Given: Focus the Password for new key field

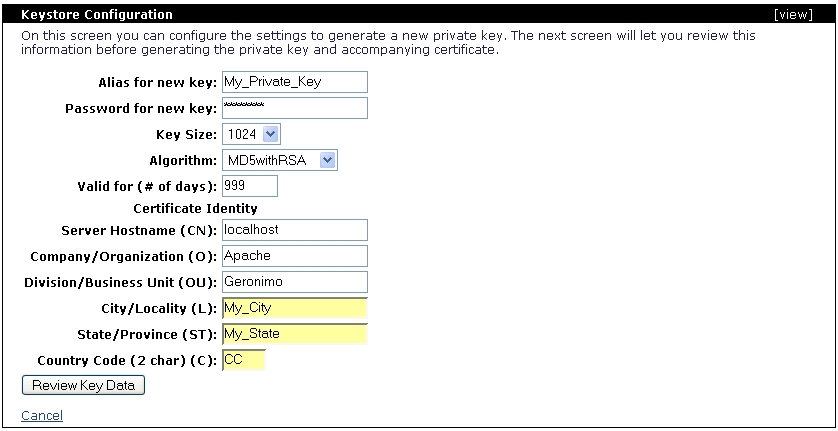Looking at the screenshot, I should 294,108.
